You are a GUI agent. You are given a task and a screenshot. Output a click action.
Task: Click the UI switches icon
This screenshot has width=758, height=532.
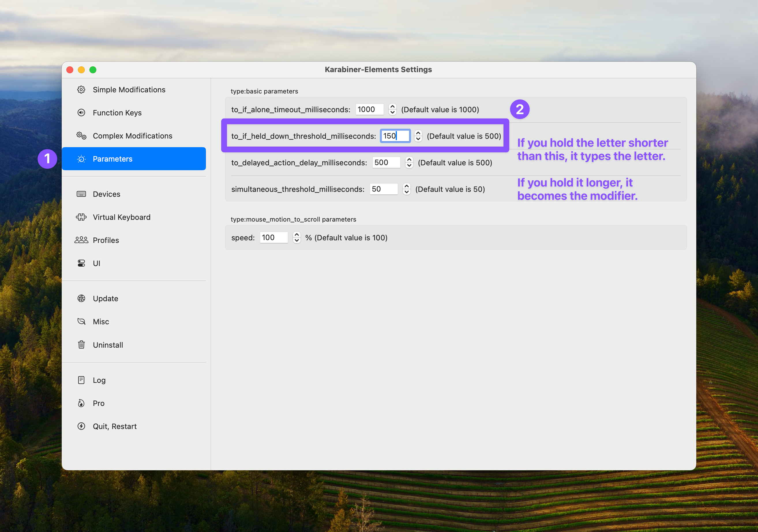(x=81, y=263)
